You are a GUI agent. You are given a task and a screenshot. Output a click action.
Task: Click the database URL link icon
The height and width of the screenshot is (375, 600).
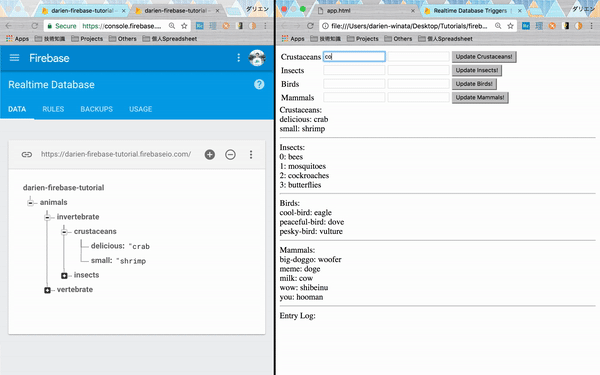tap(26, 155)
